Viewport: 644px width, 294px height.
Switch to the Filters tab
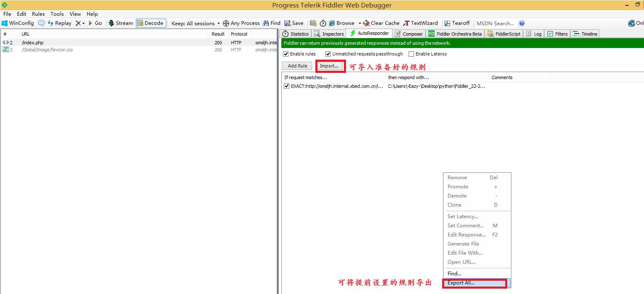click(x=557, y=34)
